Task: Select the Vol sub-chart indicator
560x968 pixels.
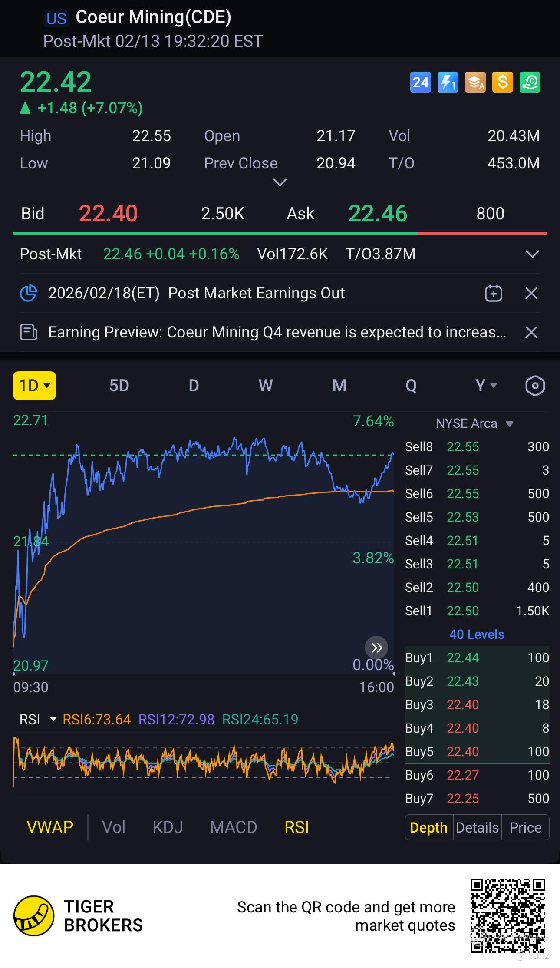Action: (114, 827)
